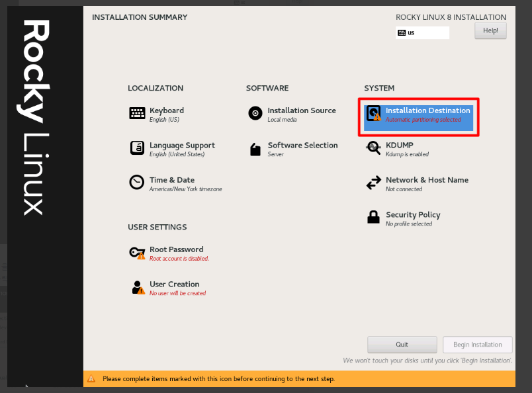
Task: Open KDUMP settings label
Action: 400,146
